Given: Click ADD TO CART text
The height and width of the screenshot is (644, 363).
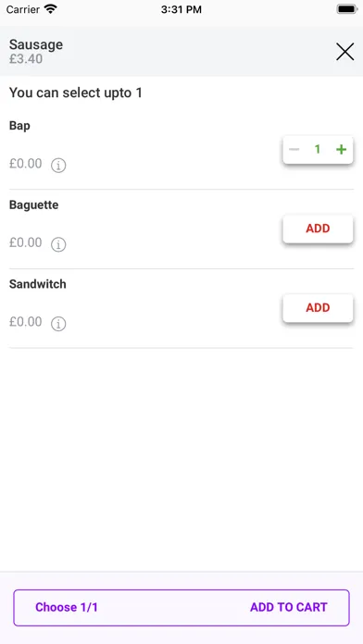Looking at the screenshot, I should click(289, 607).
